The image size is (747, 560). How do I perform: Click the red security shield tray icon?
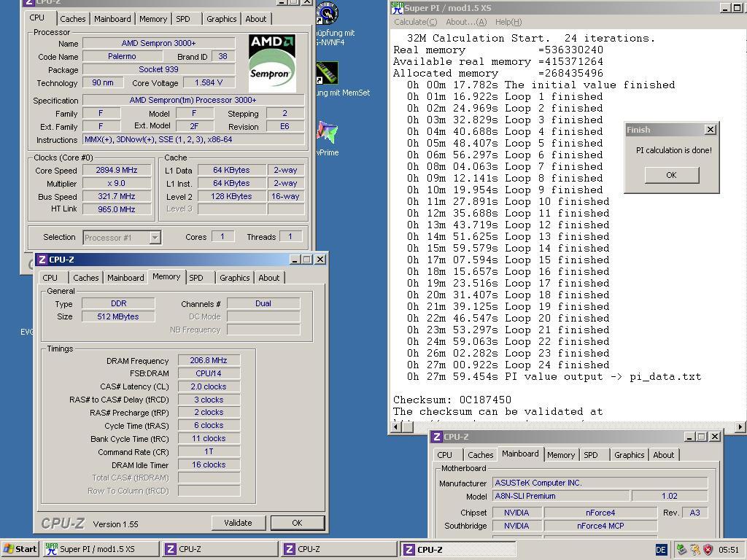708,550
